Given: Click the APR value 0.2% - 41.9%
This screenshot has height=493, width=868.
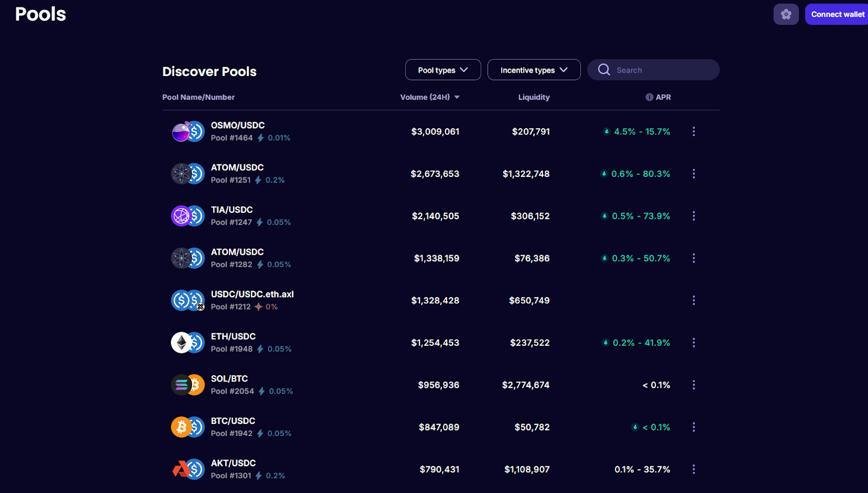Looking at the screenshot, I should (x=641, y=343).
